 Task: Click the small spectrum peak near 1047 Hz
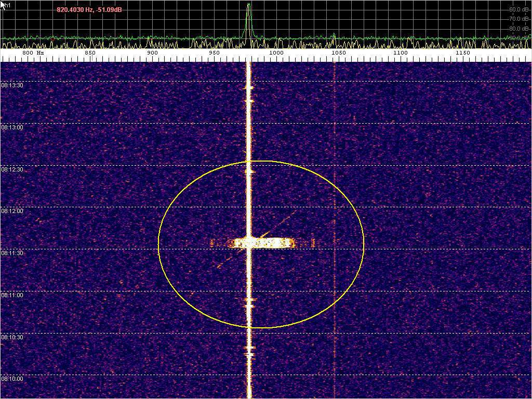tap(334, 37)
